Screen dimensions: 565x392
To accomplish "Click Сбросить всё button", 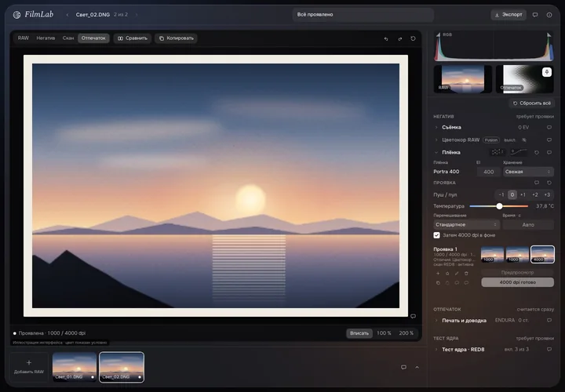I will [x=531, y=103].
